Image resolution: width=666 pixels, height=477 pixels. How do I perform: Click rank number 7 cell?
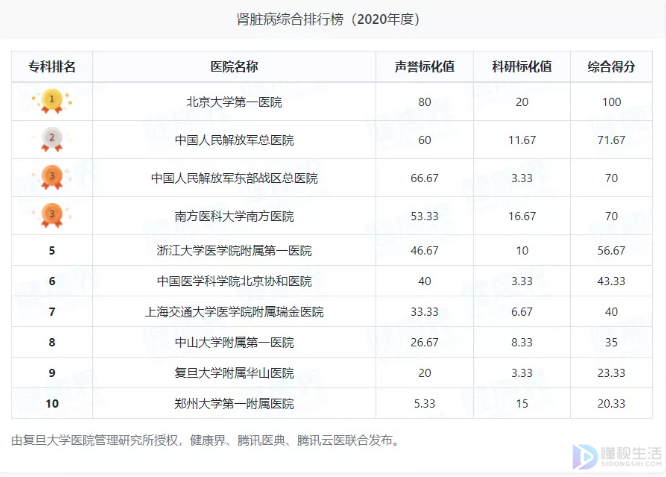click(52, 312)
